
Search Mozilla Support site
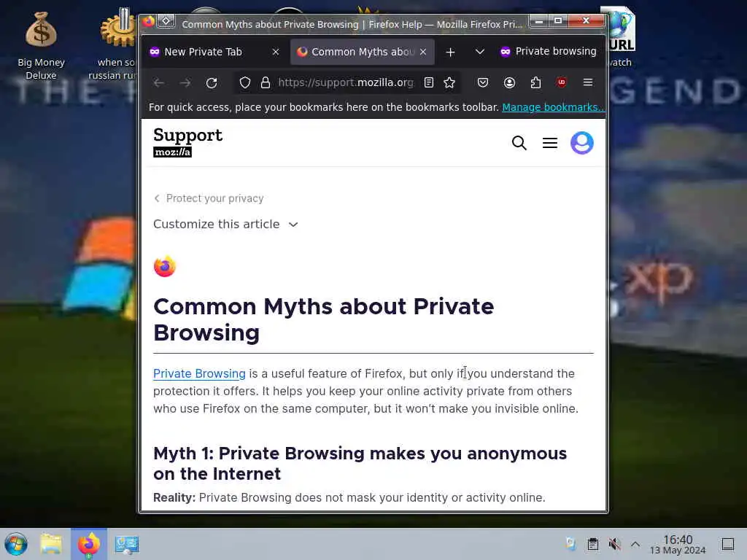pos(519,143)
